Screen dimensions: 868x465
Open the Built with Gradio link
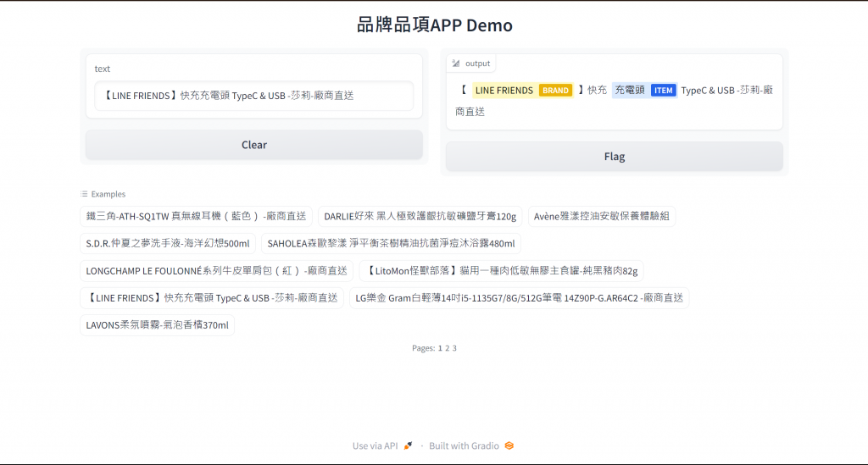(x=471, y=446)
